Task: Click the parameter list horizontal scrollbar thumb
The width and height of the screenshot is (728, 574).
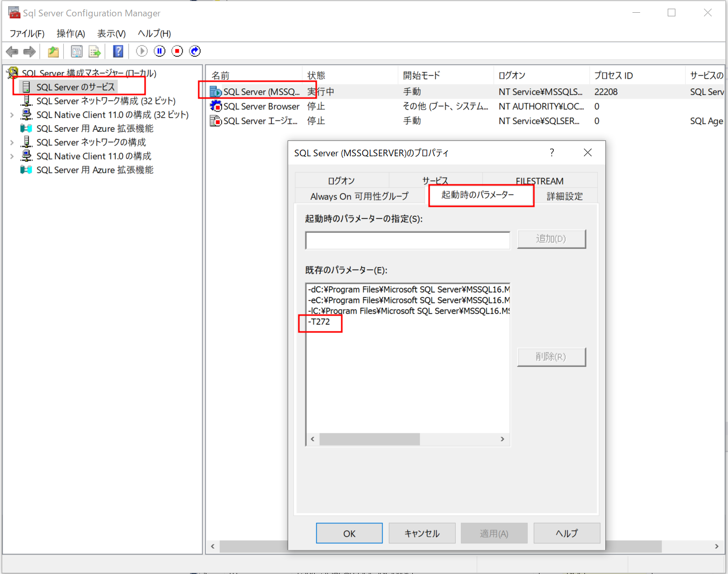Action: click(x=369, y=439)
